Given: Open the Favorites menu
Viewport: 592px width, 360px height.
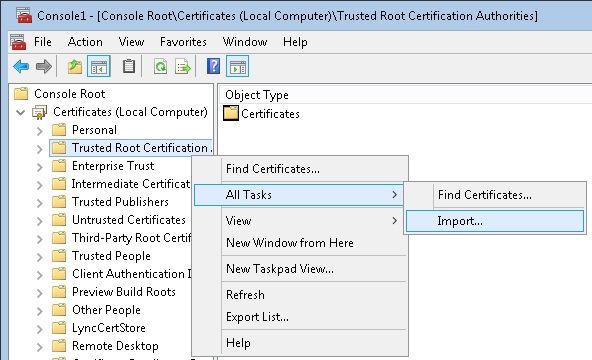Looking at the screenshot, I should (x=183, y=42).
